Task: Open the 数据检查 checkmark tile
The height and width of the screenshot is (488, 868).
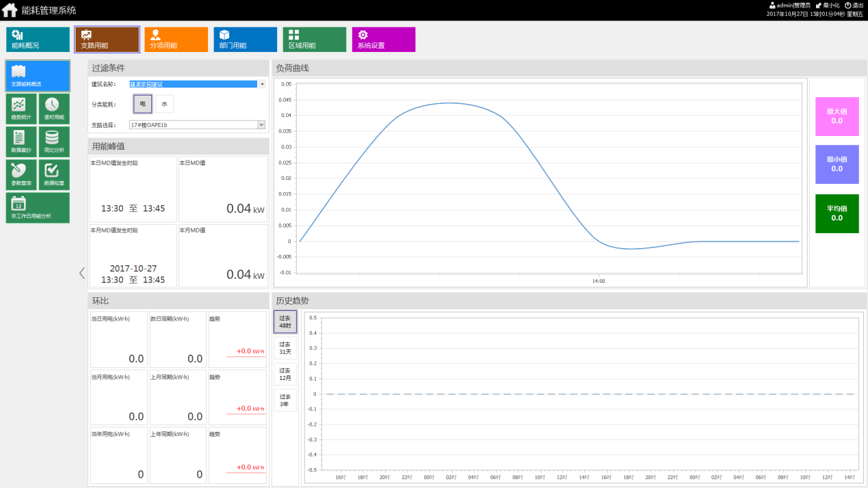Action: pos(54,174)
